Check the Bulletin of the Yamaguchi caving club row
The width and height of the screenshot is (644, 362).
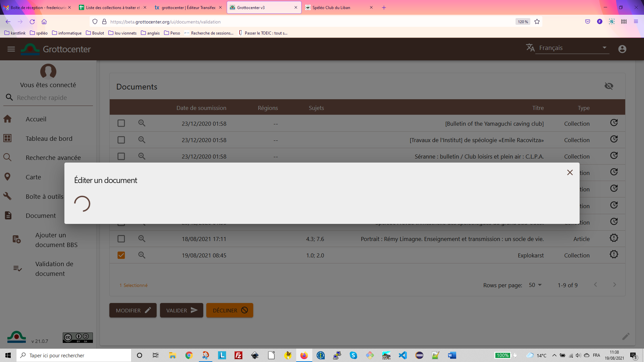click(121, 123)
